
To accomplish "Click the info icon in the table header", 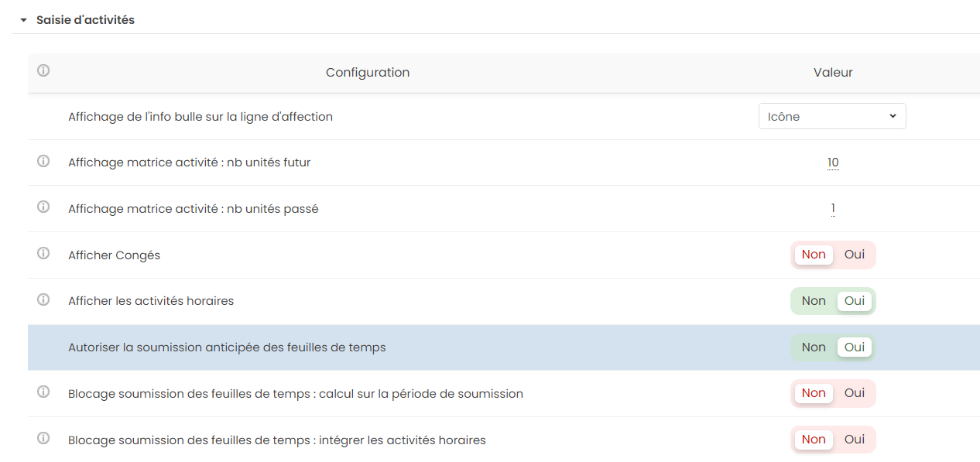I will [43, 71].
